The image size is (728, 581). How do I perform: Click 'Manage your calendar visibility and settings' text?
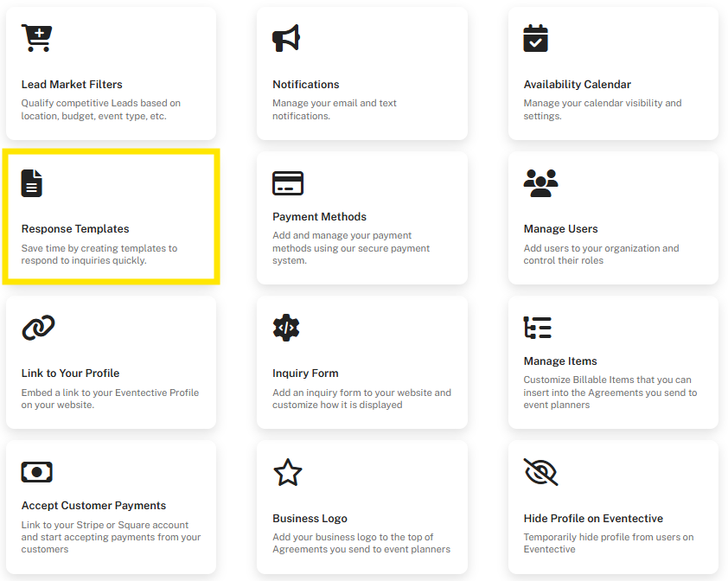click(603, 110)
